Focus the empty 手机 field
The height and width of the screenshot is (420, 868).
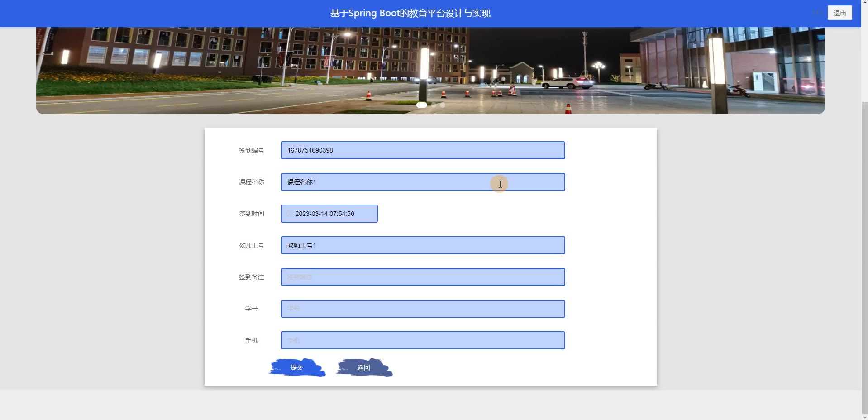click(x=423, y=340)
